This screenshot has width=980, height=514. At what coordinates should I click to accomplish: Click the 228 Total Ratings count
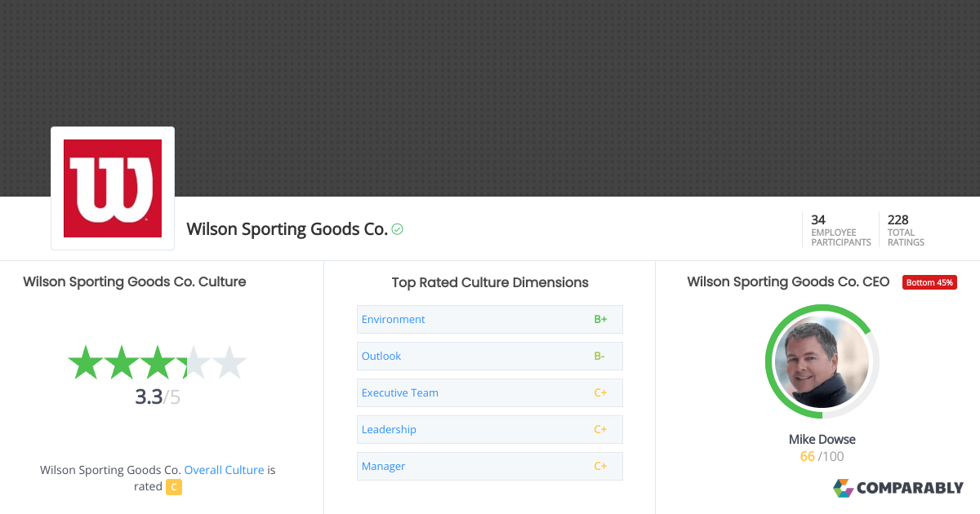tap(905, 229)
